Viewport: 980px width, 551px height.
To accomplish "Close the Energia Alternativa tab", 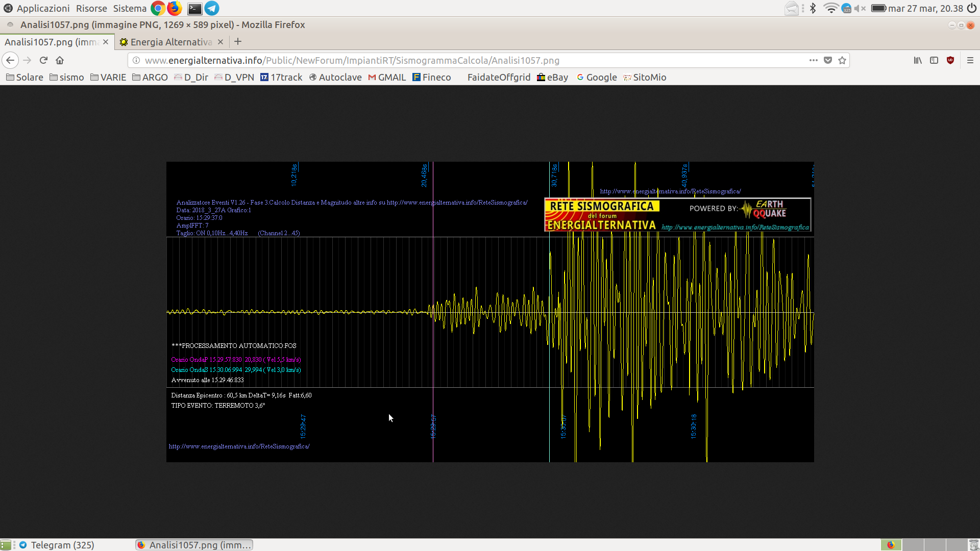I will [x=220, y=42].
